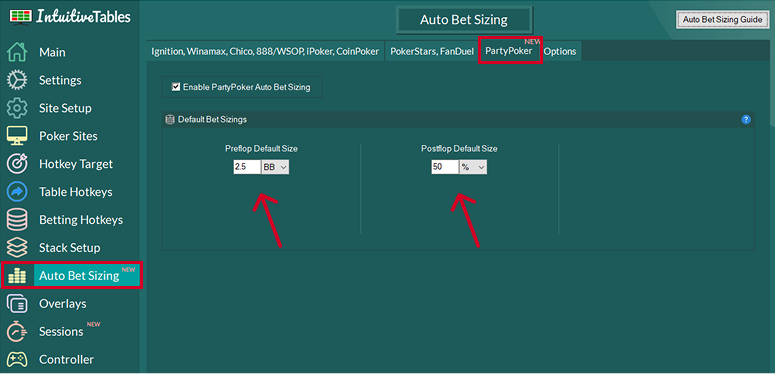This screenshot has height=374, width=775.
Task: Switch to the PokerStars, FanDuel tab
Action: (431, 51)
